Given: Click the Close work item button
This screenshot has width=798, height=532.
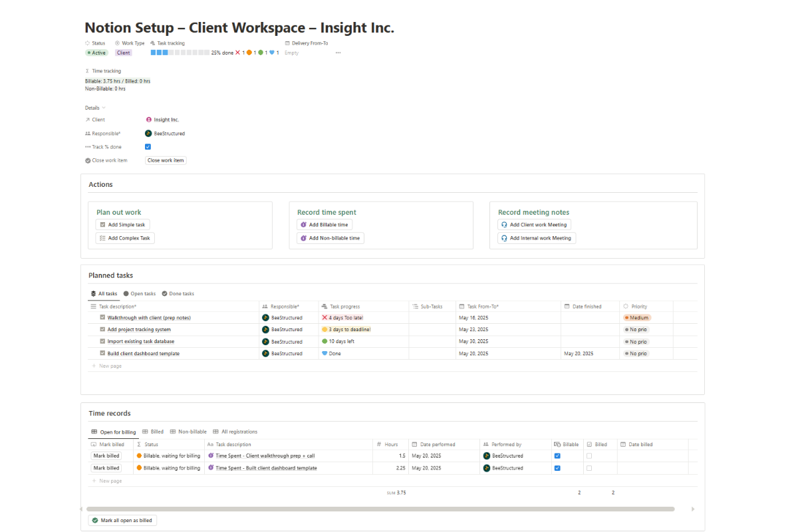Looking at the screenshot, I should [x=166, y=160].
